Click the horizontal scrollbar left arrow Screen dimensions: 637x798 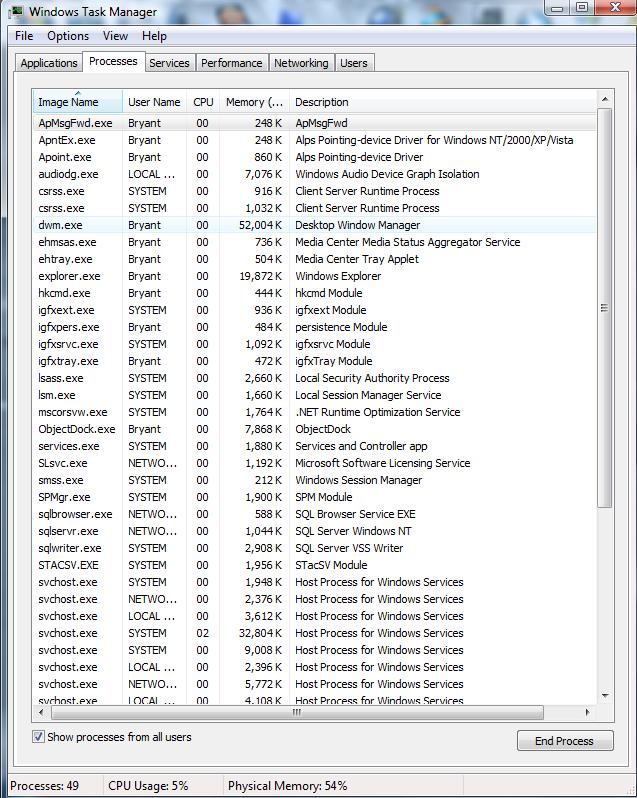pos(41,712)
